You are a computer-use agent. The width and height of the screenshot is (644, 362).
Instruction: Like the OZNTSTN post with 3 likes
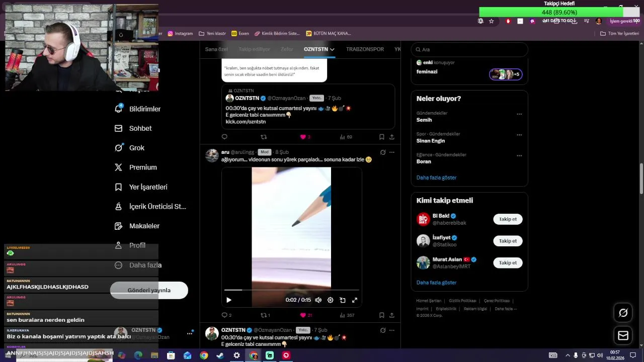tap(305, 137)
